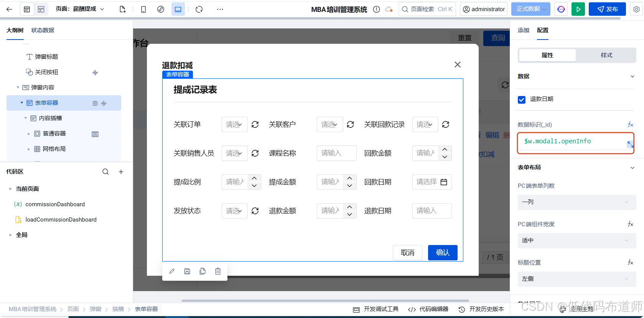
Task: Open the 正式数据 dropdown
Action: pyautogui.click(x=531, y=9)
